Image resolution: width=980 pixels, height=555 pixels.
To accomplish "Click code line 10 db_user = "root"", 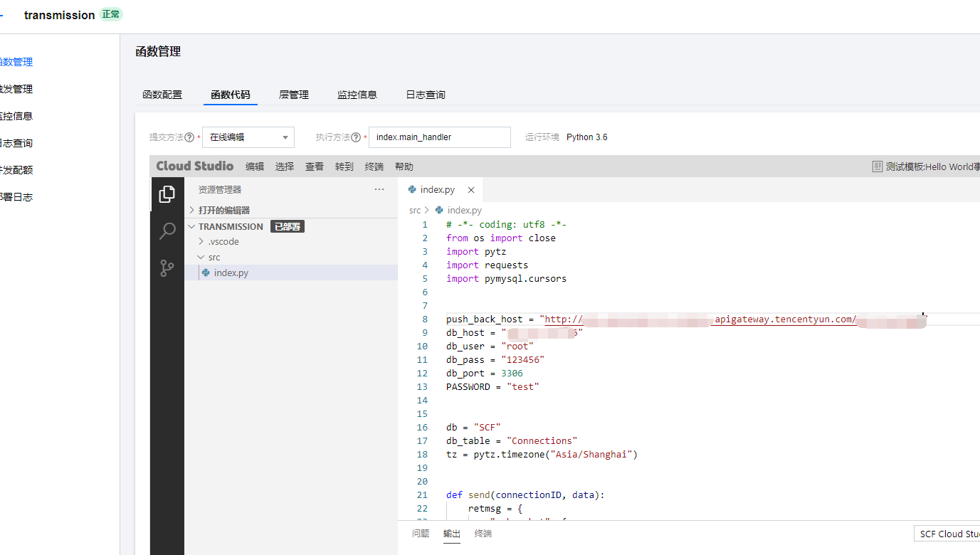I will tap(490, 346).
